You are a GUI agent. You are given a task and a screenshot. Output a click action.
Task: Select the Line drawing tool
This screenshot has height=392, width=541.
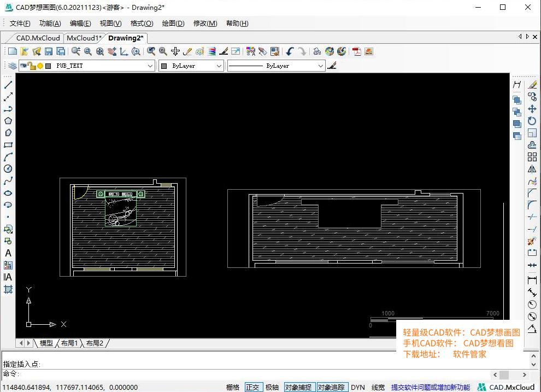coord(8,85)
